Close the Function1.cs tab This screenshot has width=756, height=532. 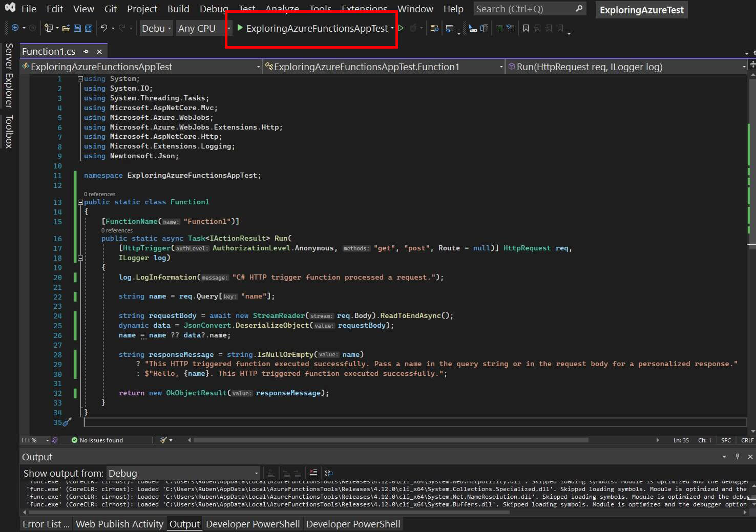pos(99,51)
